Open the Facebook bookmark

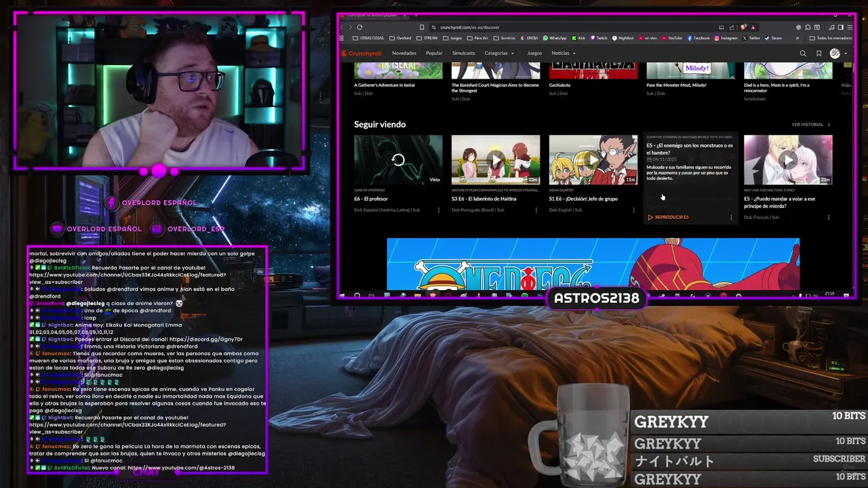click(698, 38)
